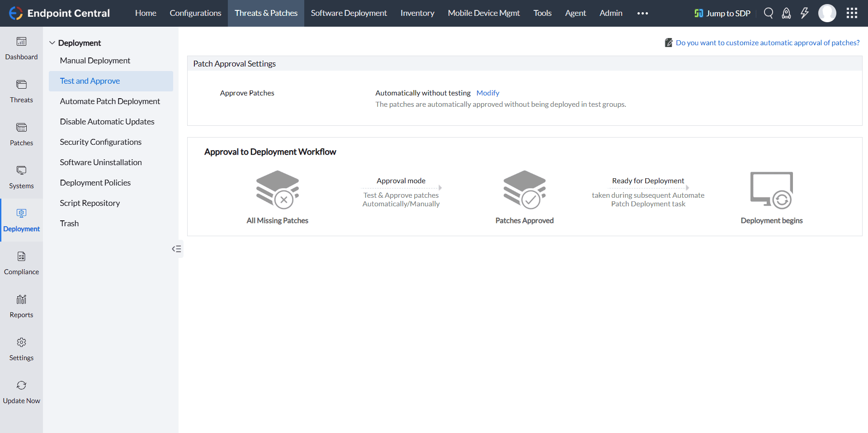The height and width of the screenshot is (433, 868).
Task: Click the Approve Patches label
Action: pyautogui.click(x=247, y=93)
